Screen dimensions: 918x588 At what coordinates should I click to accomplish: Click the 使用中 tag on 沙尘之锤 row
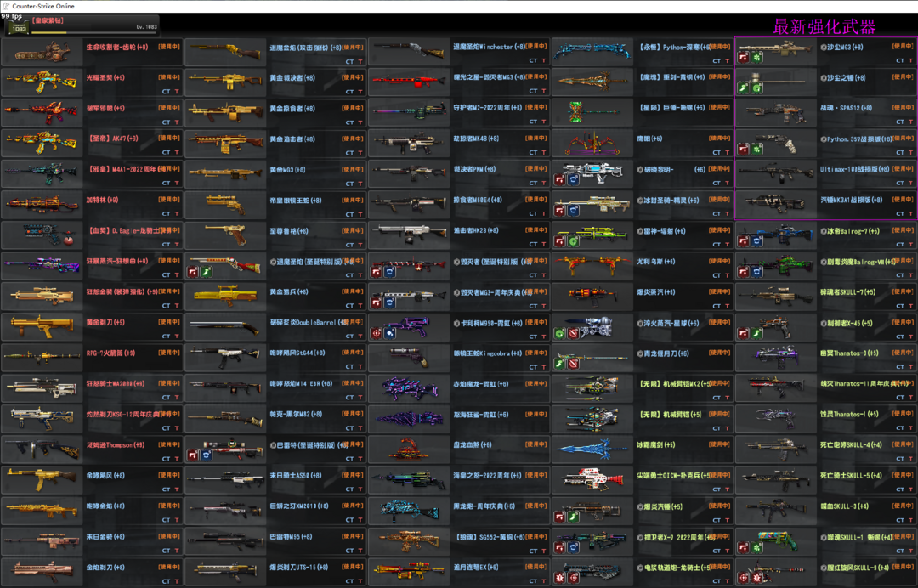[x=902, y=77]
